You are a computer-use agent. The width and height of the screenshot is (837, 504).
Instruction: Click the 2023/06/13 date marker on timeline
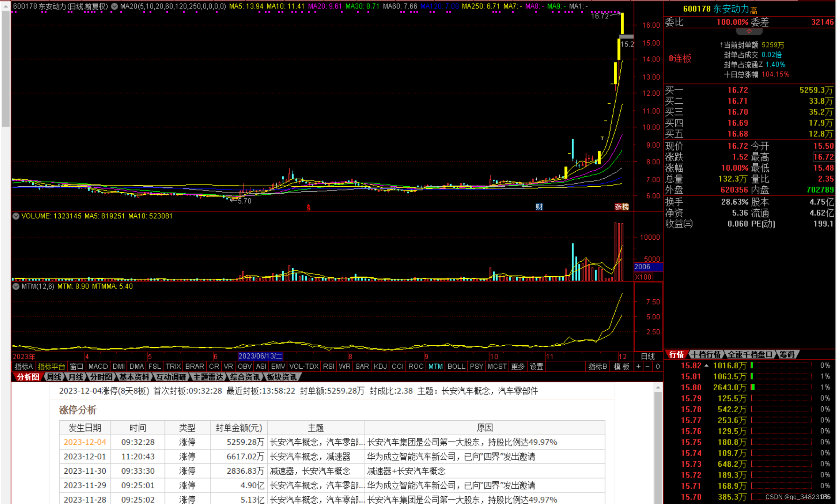click(x=260, y=356)
